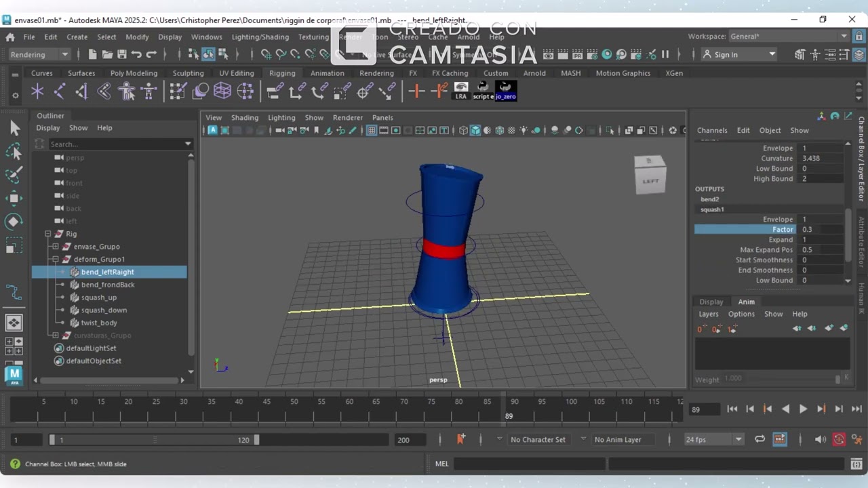Activate the Rotate tool in Tool Box

tap(14, 222)
